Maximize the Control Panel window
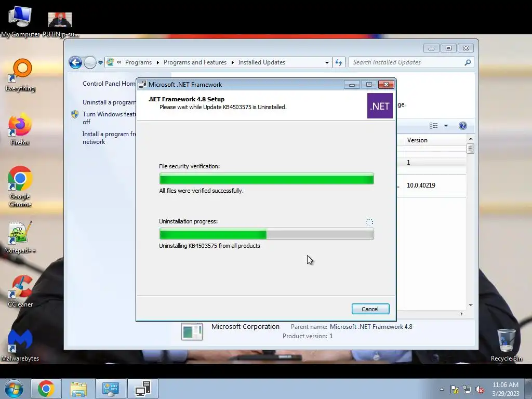This screenshot has height=399, width=532. click(448, 48)
